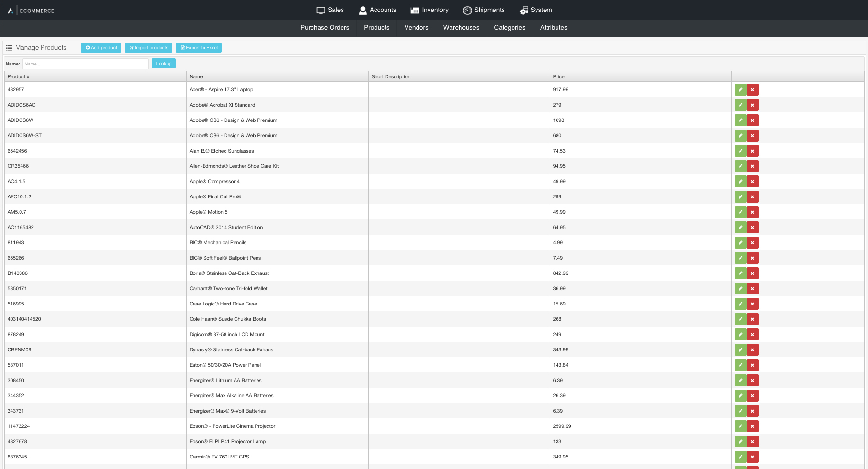The height and width of the screenshot is (469, 868).
Task: Click the Price column header
Action: (641, 76)
